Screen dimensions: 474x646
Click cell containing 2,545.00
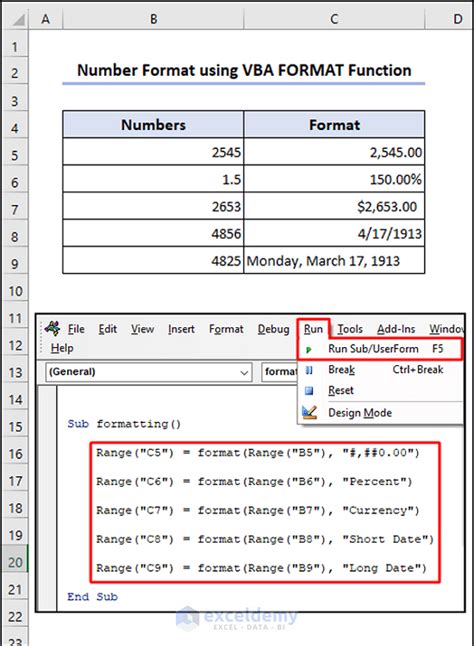[334, 152]
